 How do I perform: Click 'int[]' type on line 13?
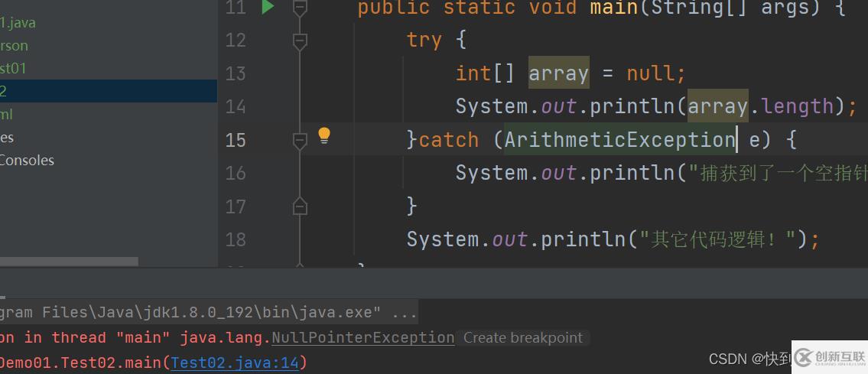coord(485,73)
